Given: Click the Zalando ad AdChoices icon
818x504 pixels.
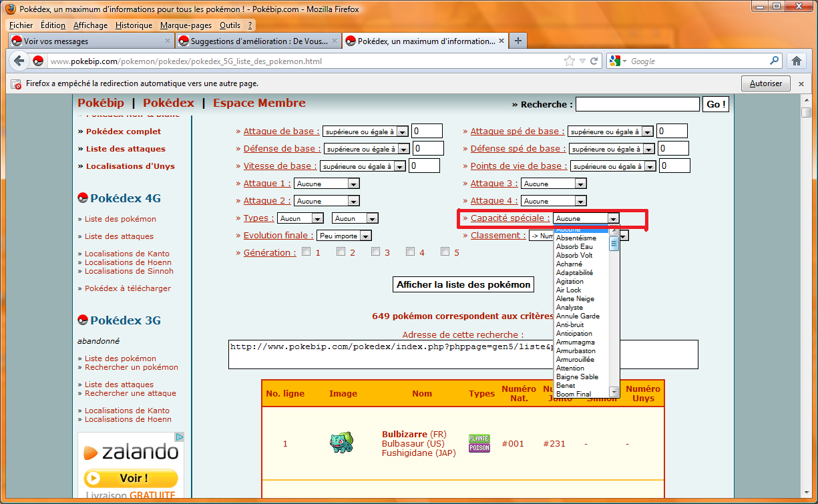Looking at the screenshot, I should [x=180, y=437].
